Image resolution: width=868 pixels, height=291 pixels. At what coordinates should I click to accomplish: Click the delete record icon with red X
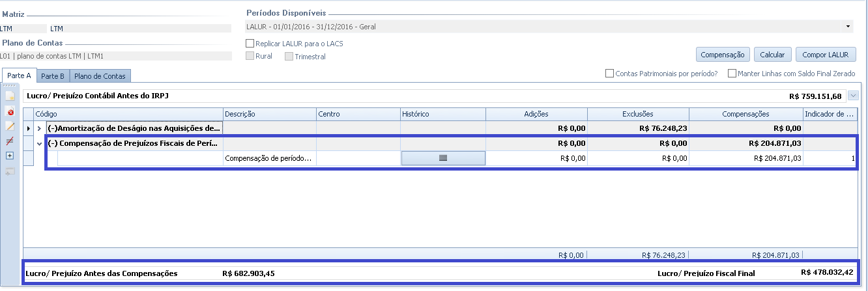pyautogui.click(x=10, y=111)
